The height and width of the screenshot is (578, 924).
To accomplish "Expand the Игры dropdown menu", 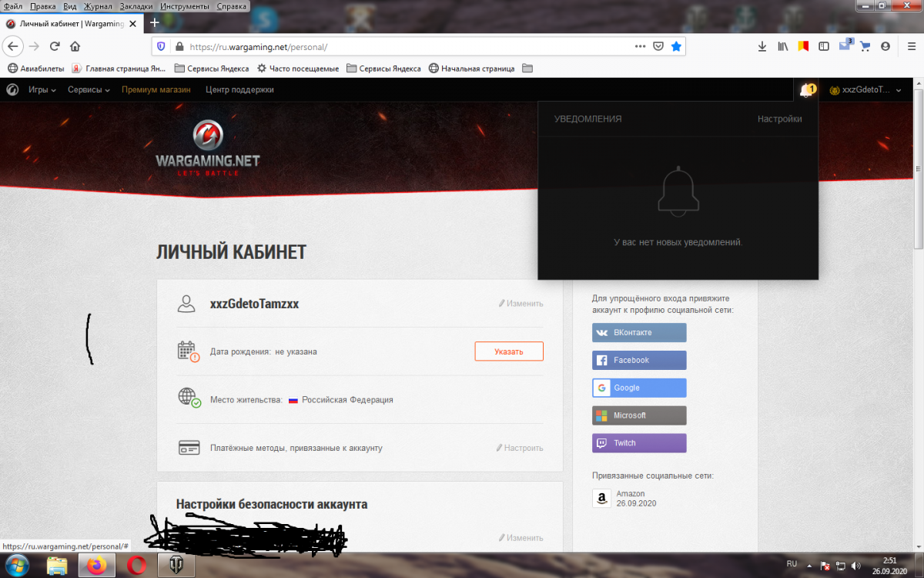I will coord(42,90).
